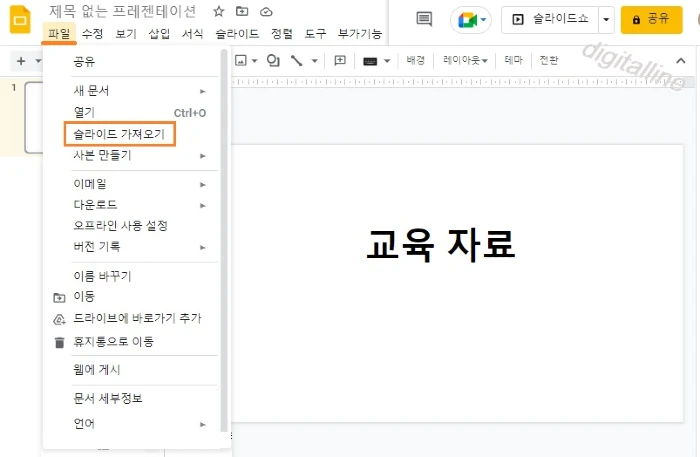
Task: Open the 보기 menu
Action: (x=126, y=33)
